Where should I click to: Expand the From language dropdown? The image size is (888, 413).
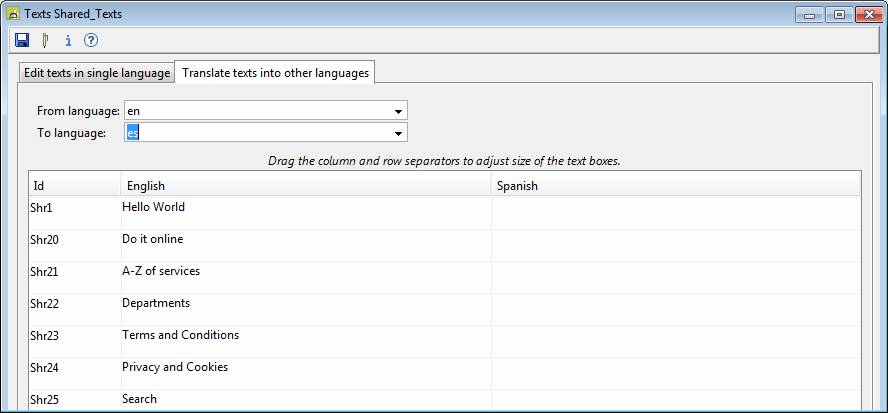click(x=398, y=111)
